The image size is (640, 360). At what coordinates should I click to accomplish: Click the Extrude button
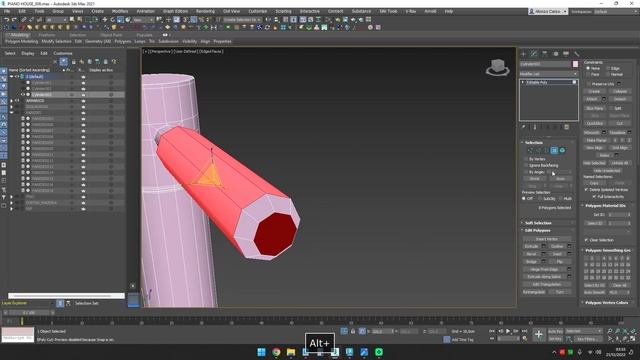[531, 246]
